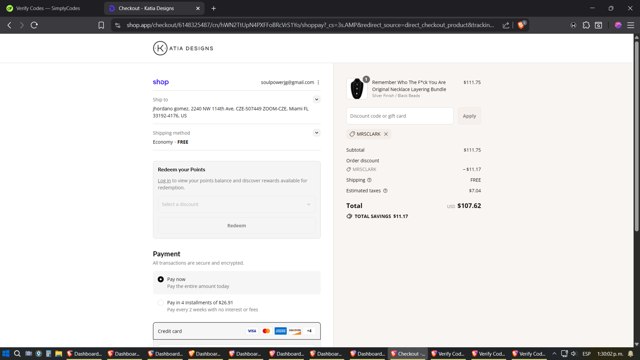Image resolution: width=640 pixels, height=360 pixels.
Task: Click the Checkout taskbar window button
Action: point(408,353)
